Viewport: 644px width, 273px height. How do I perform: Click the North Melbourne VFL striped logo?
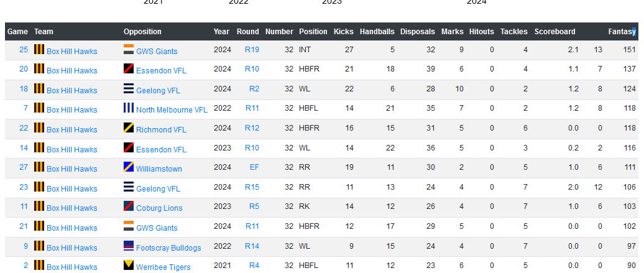tap(129, 108)
